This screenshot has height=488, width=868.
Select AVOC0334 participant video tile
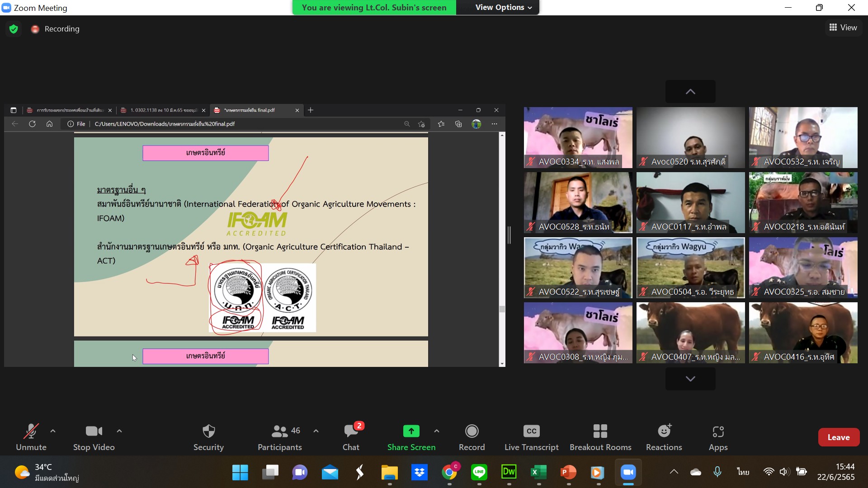(578, 137)
